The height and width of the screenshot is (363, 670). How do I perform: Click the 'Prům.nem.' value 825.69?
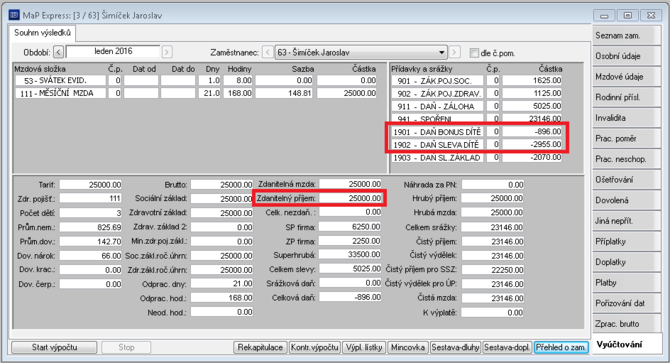pyautogui.click(x=91, y=227)
